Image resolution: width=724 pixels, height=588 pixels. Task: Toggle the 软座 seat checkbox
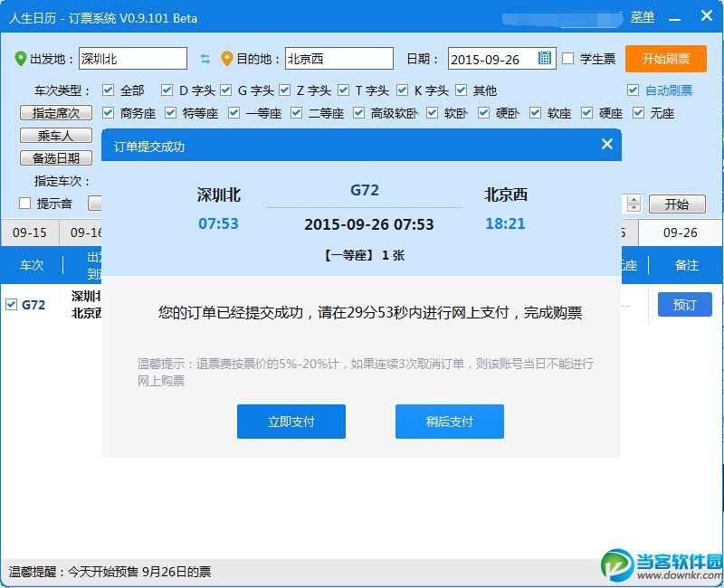[535, 112]
